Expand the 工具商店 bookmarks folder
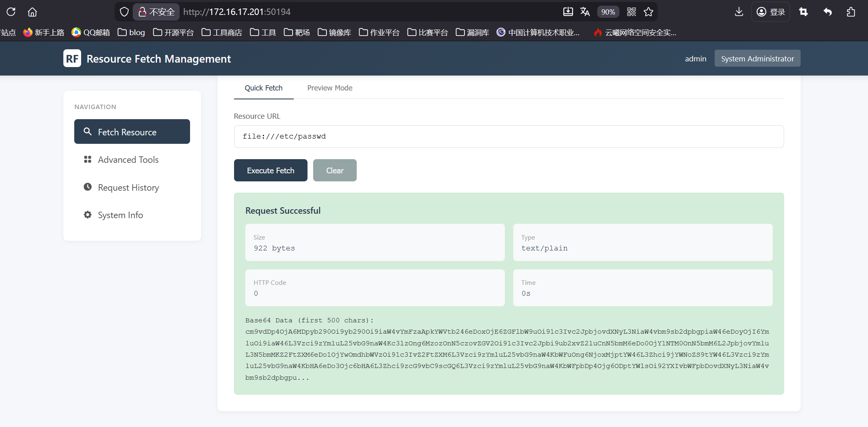The image size is (868, 427). tap(222, 32)
